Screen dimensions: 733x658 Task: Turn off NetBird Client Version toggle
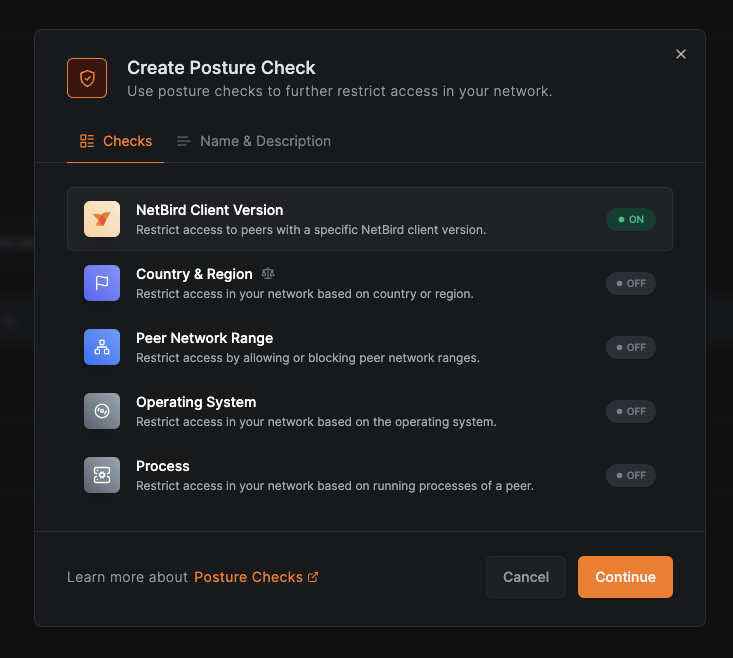[x=630, y=219]
